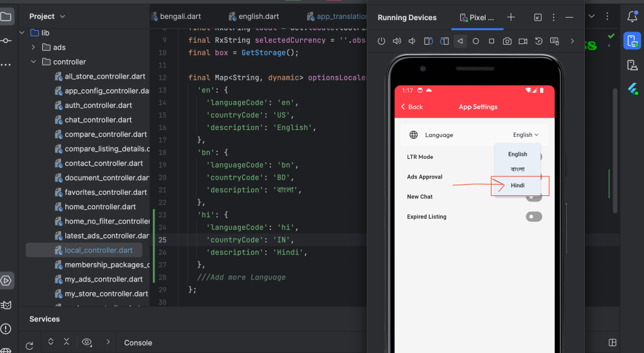
Task: Toggle the New Chat switch
Action: 534,197
